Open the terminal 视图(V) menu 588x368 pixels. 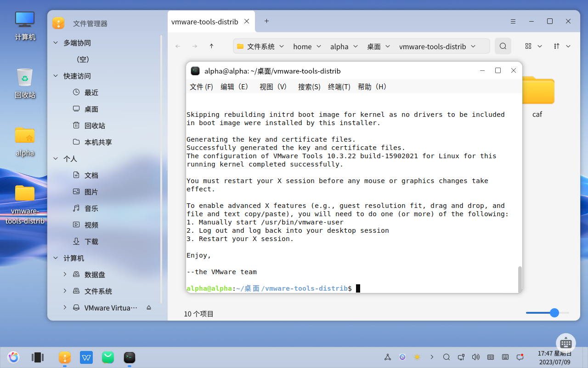(273, 86)
